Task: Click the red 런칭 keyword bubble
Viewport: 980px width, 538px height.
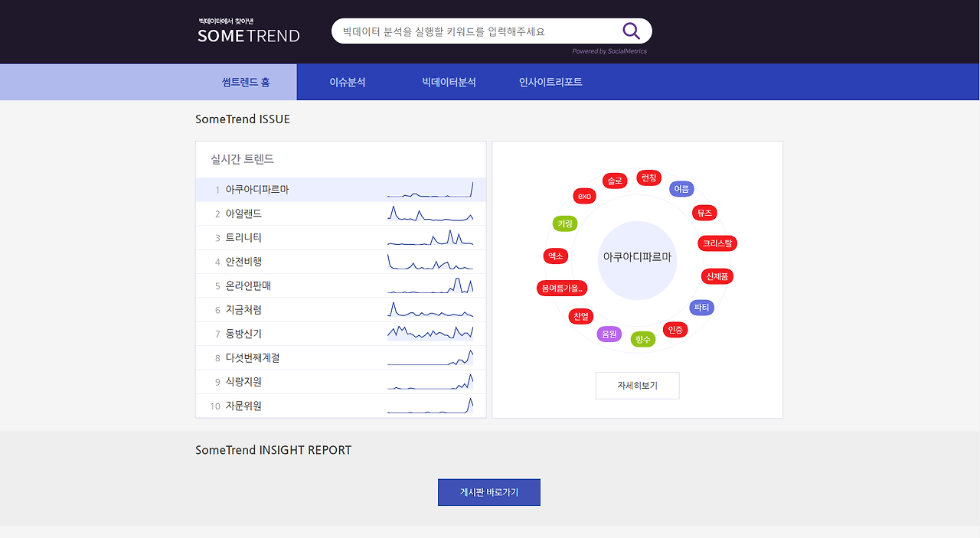Action: 648,178
